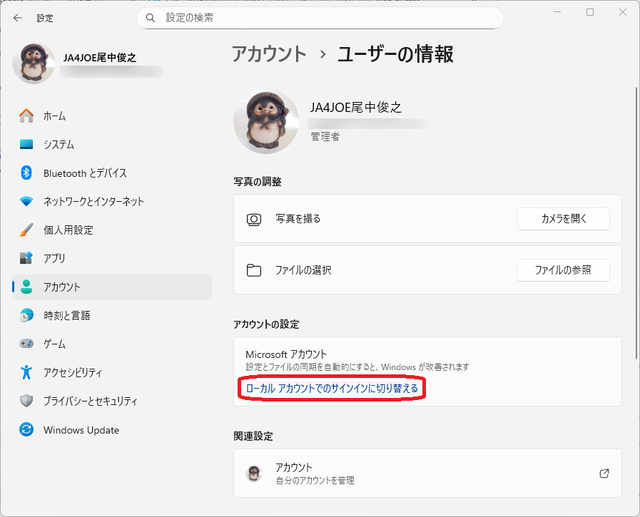Click the アカウント person icon in sidebar
Viewport: 640px width, 517px height.
27,287
